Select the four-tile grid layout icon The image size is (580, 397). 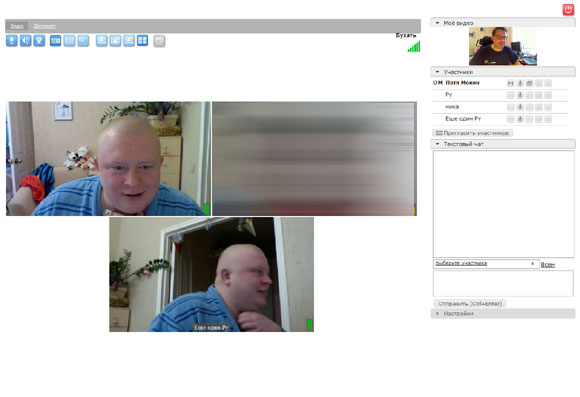pyautogui.click(x=142, y=41)
